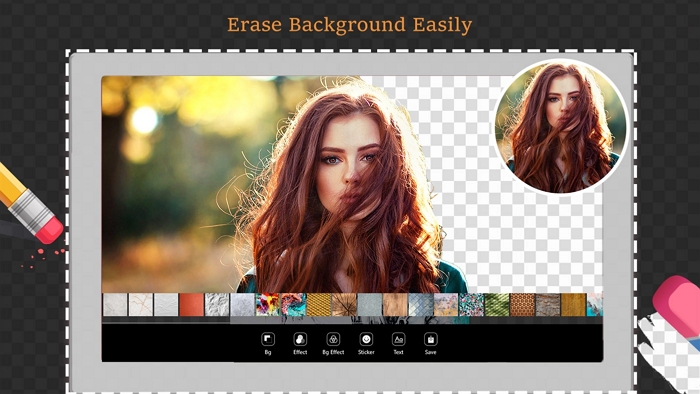
Task: Select the orange honeycomb pattern texture
Action: tap(522, 305)
